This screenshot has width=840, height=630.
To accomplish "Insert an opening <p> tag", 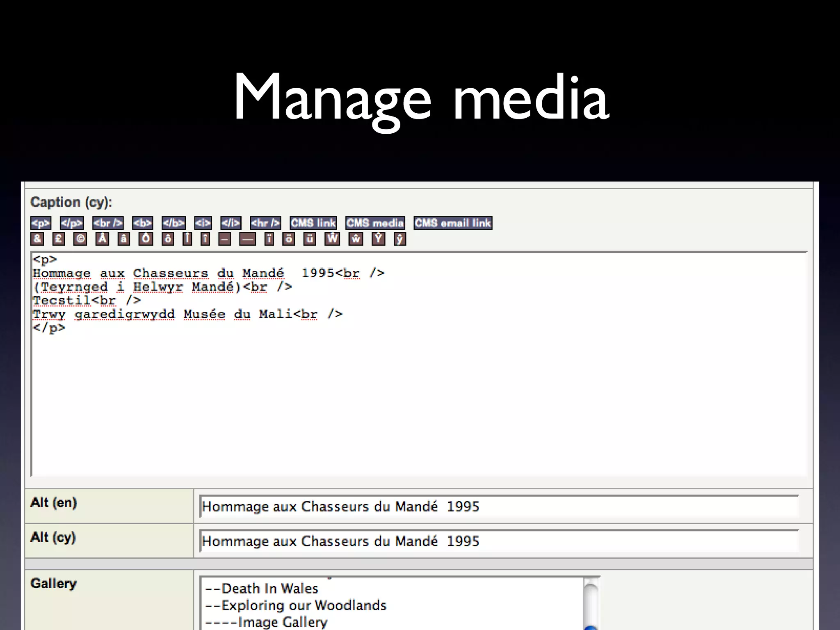I will 41,223.
